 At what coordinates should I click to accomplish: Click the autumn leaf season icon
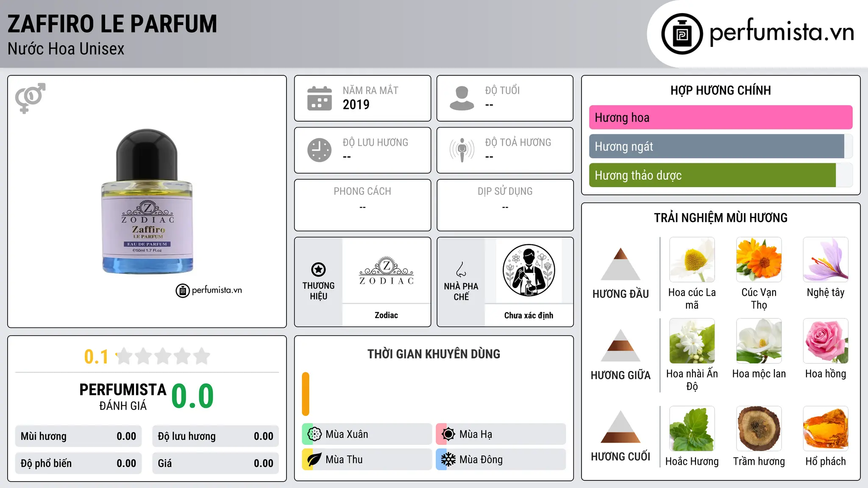click(x=314, y=460)
